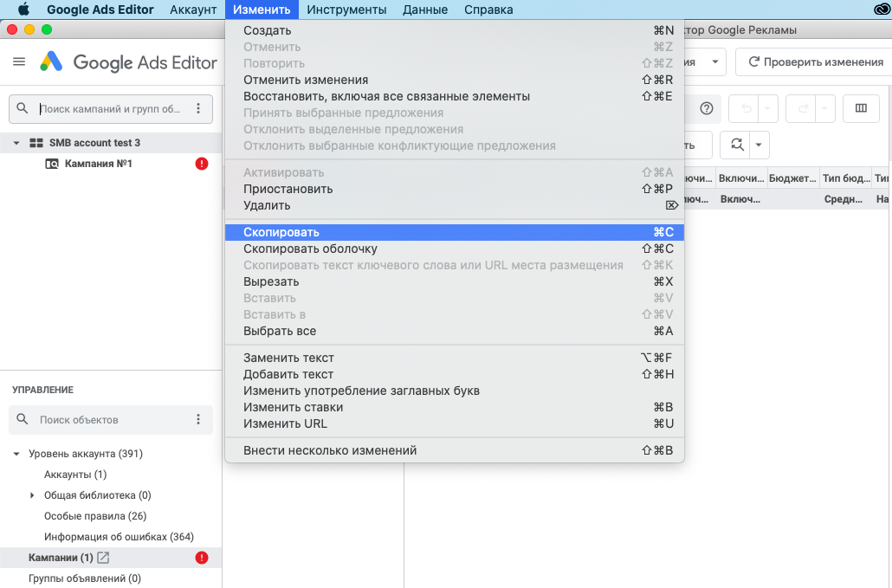
Task: Close the open Изменить menu
Action: coord(262,10)
